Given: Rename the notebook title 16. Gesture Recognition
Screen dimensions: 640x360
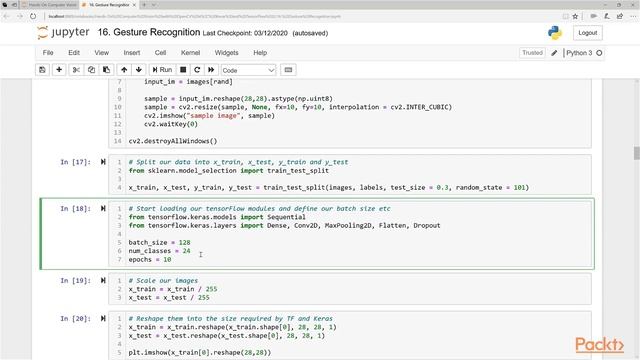Looking at the screenshot, I should coord(149,32).
